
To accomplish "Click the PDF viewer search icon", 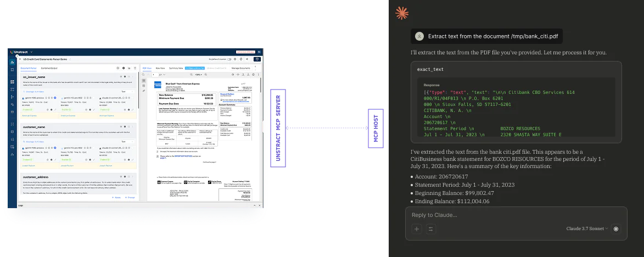I will point(143,75).
